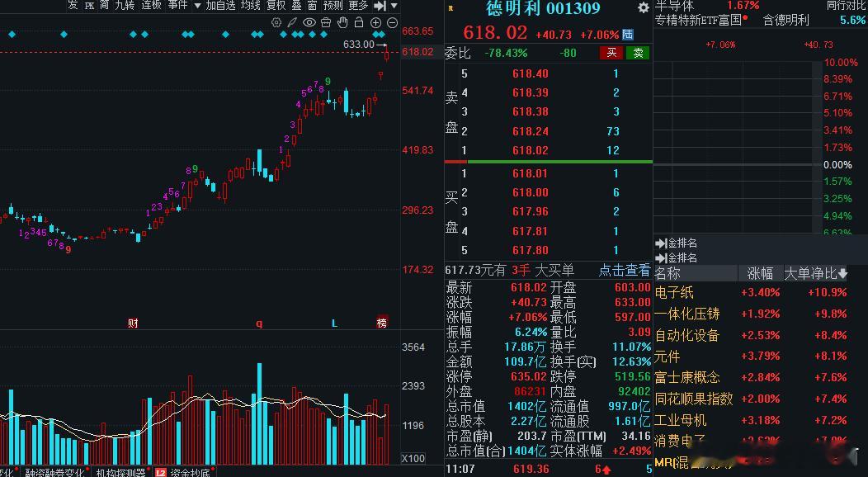
Task: Click 专精特新ETF富国 link
Action: 698,20
